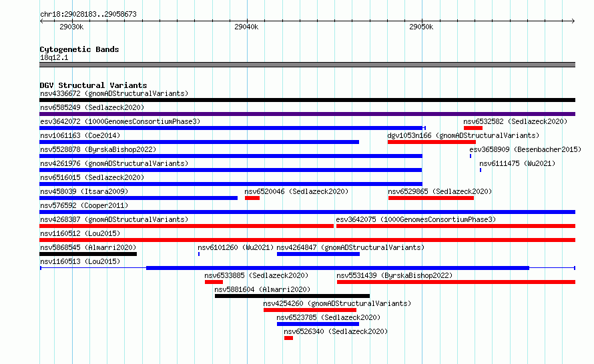The height and width of the screenshot is (364, 594).
Task: Select the small red nsv6532582 bar
Action: point(473,128)
